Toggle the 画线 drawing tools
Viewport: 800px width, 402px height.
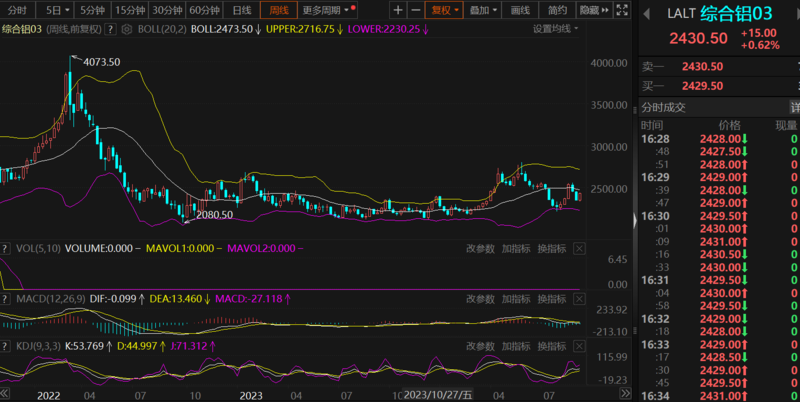tap(520, 10)
